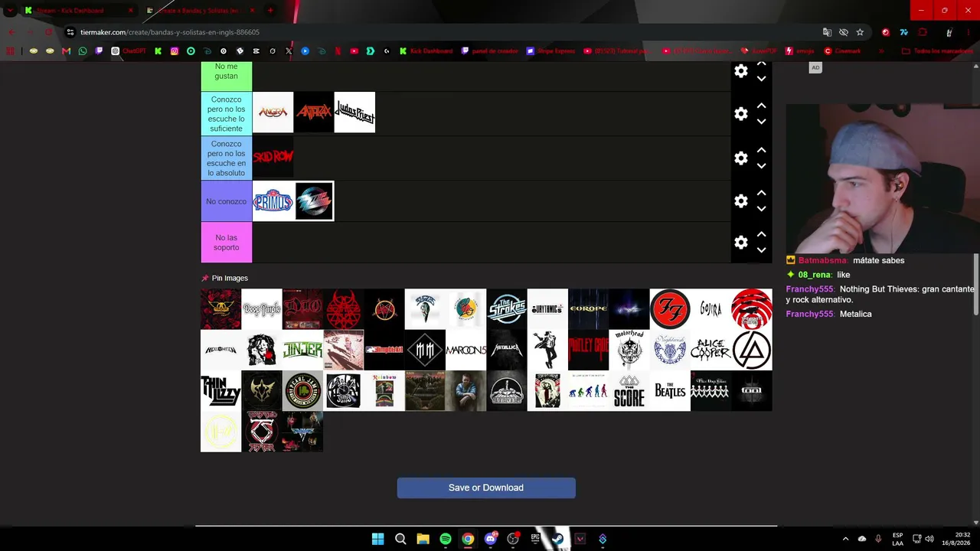The width and height of the screenshot is (980, 551).
Task: Pick The Beatles logo image
Action: click(670, 391)
